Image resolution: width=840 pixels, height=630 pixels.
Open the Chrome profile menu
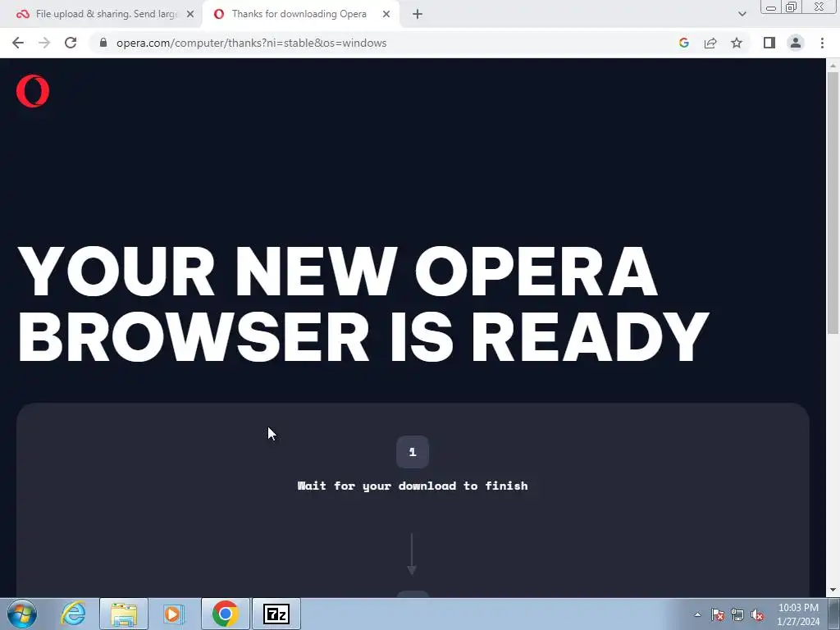(796, 43)
